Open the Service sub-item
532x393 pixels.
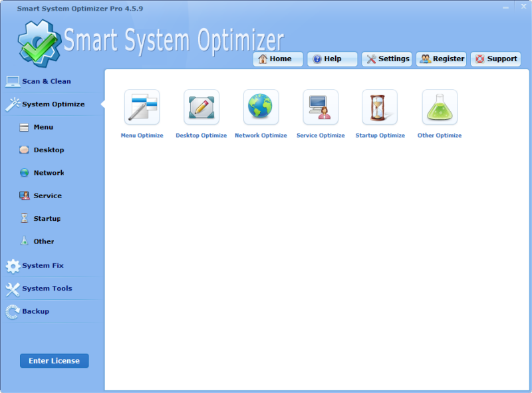(x=48, y=196)
